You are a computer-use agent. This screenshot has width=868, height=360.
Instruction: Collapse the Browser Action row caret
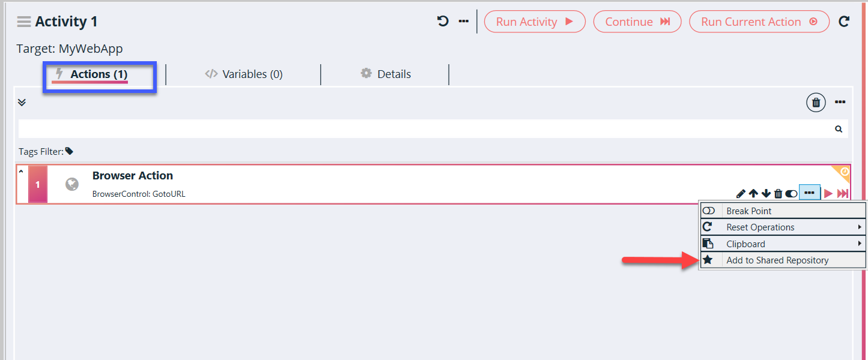pos(21,172)
